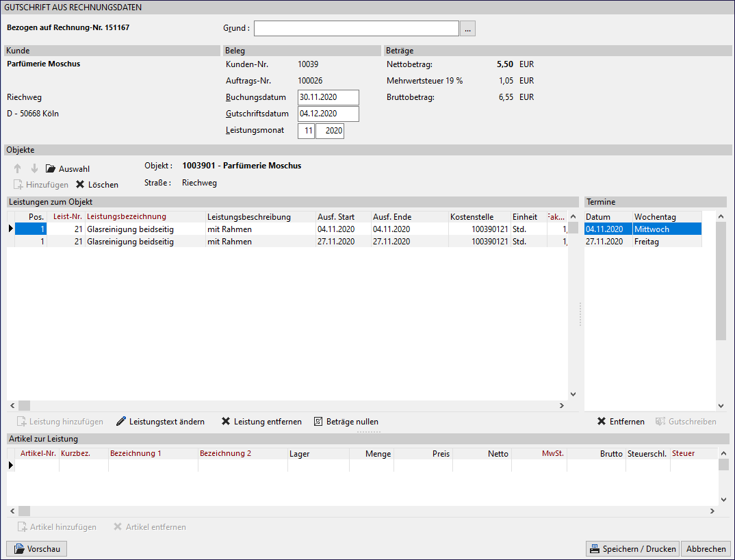This screenshot has height=560, width=735.
Task: Sort by Leistungsbezeichnung column header
Action: [144, 217]
